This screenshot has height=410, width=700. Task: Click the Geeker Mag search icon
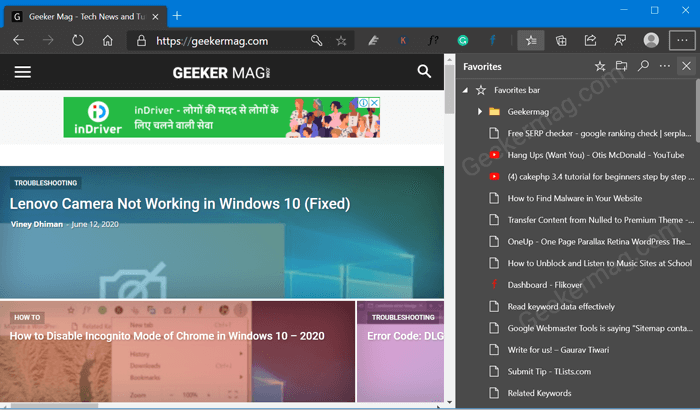click(424, 71)
